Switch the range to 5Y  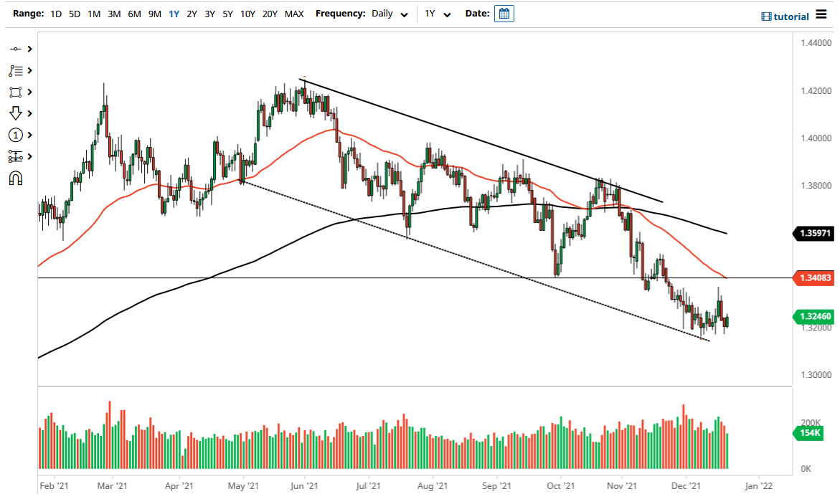(227, 14)
